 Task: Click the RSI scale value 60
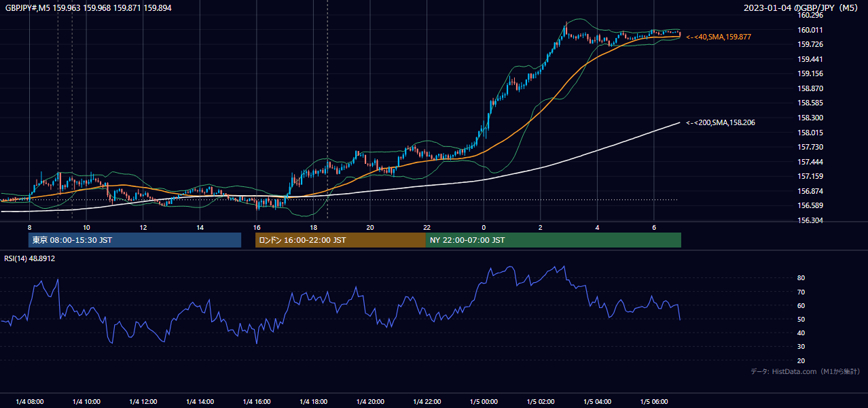(x=801, y=305)
